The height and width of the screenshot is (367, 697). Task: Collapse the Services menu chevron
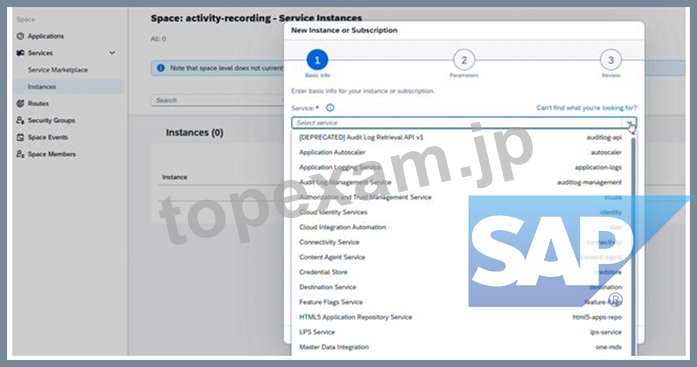112,53
